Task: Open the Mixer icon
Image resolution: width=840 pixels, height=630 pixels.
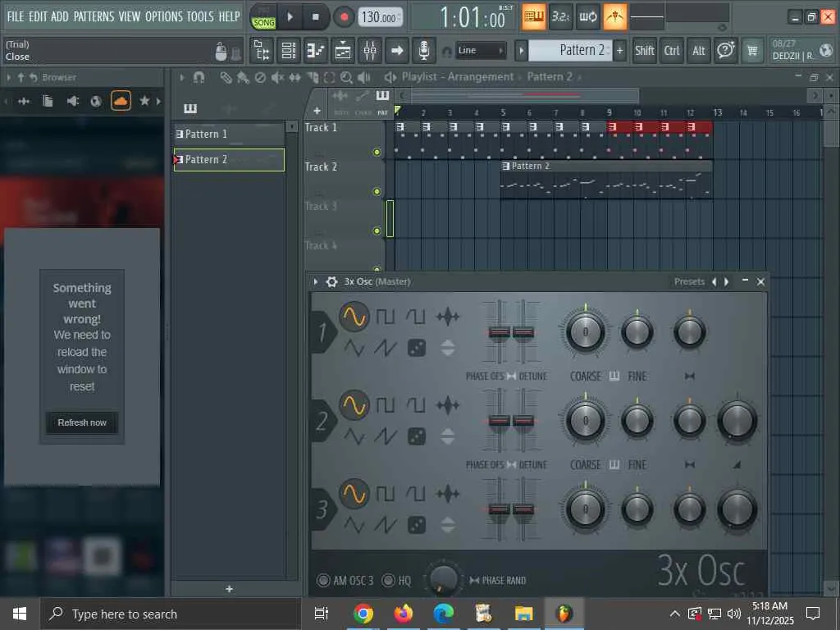Action: [370, 51]
